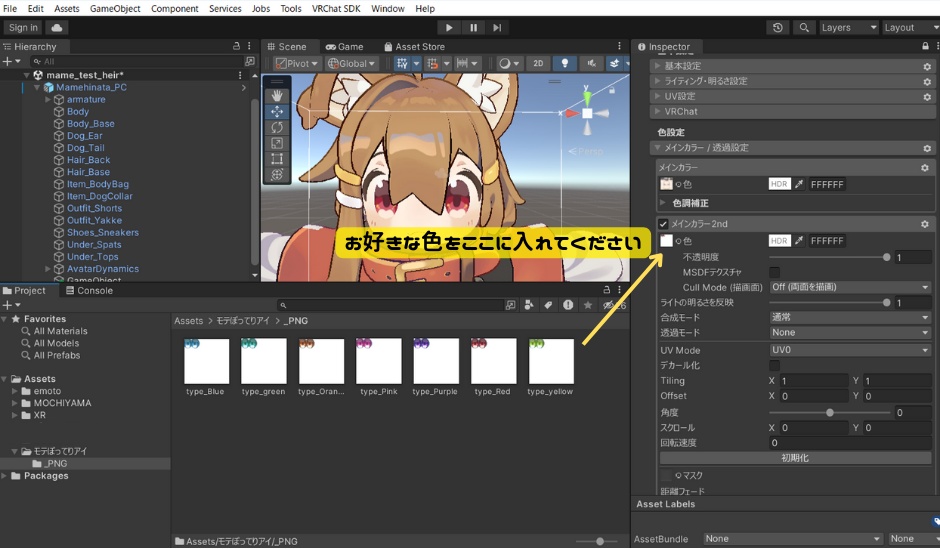Toggle MSDFテクスチャ checkbox
This screenshot has width=940, height=549.
(x=775, y=272)
